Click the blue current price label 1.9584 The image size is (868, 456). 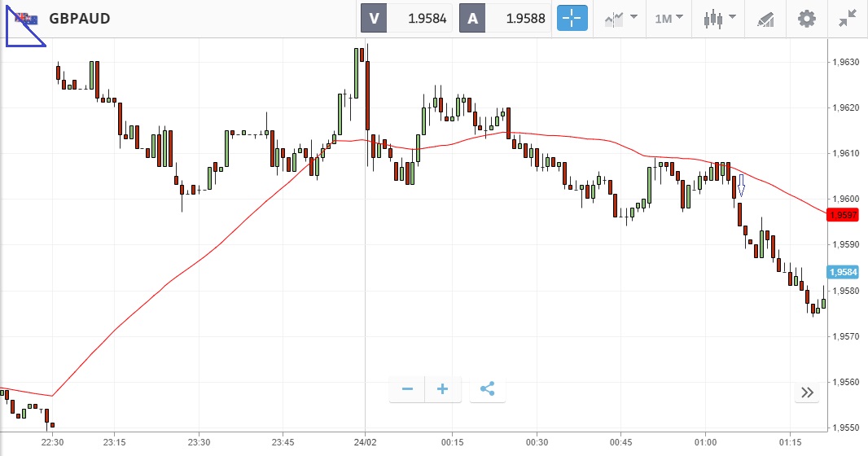tap(840, 272)
